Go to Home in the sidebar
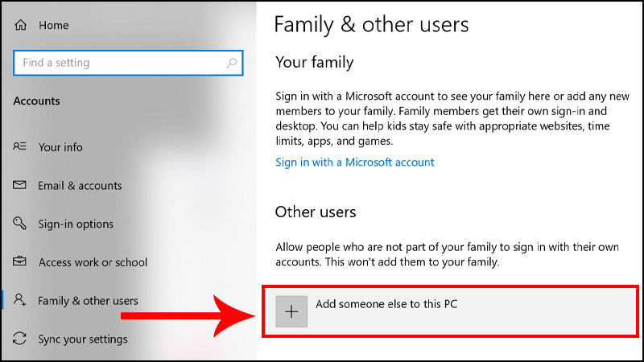The width and height of the screenshot is (644, 362). click(x=54, y=26)
